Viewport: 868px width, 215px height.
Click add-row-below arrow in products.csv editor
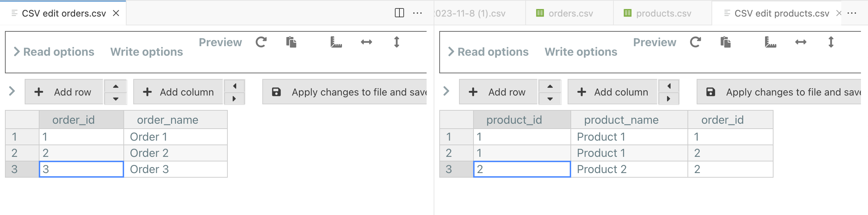(550, 99)
